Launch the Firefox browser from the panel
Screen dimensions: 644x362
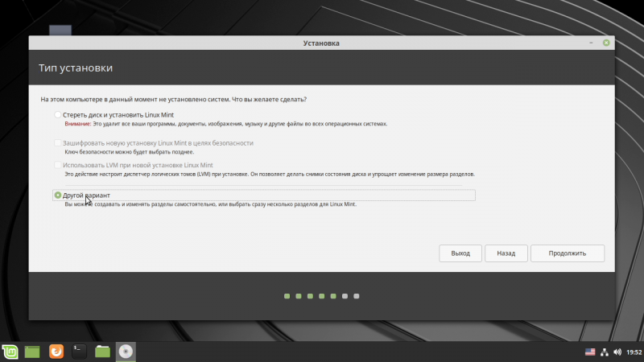click(x=56, y=352)
